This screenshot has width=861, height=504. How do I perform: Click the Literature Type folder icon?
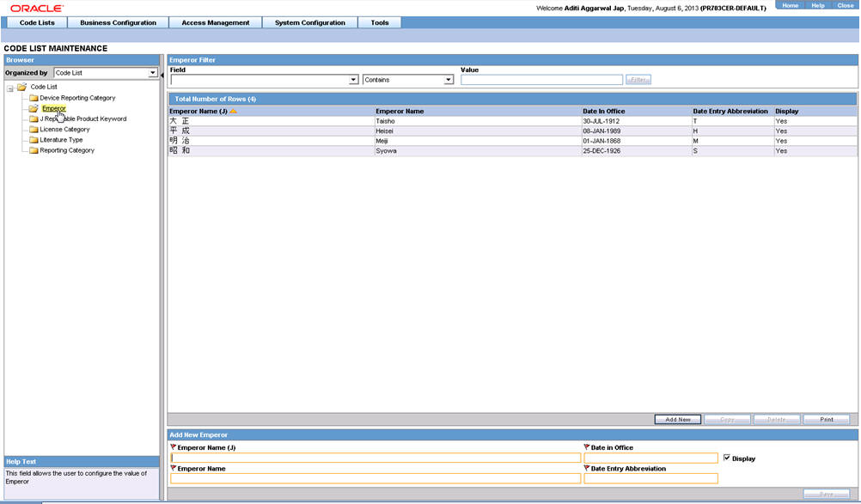click(34, 140)
